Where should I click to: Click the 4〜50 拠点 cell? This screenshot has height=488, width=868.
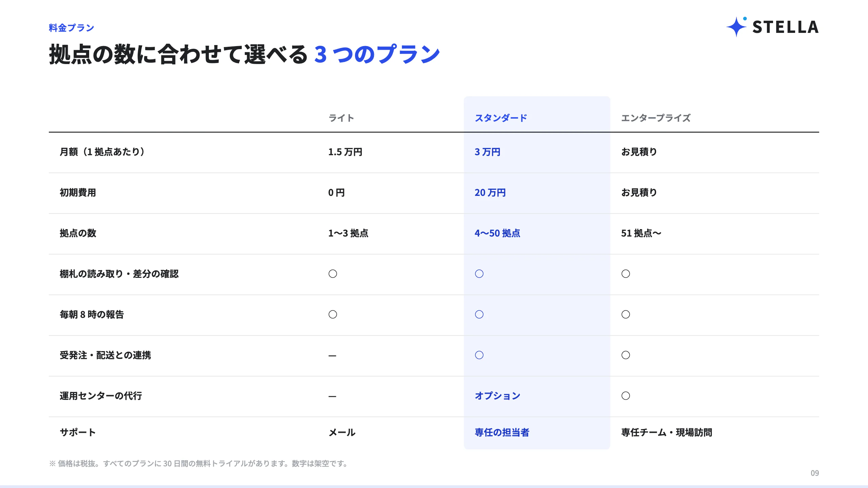[497, 233]
